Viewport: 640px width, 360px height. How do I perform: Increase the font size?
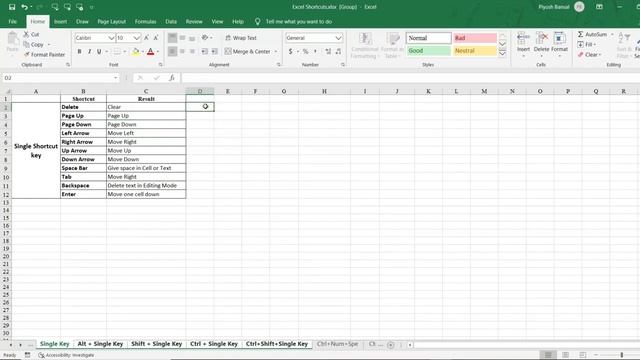point(147,38)
